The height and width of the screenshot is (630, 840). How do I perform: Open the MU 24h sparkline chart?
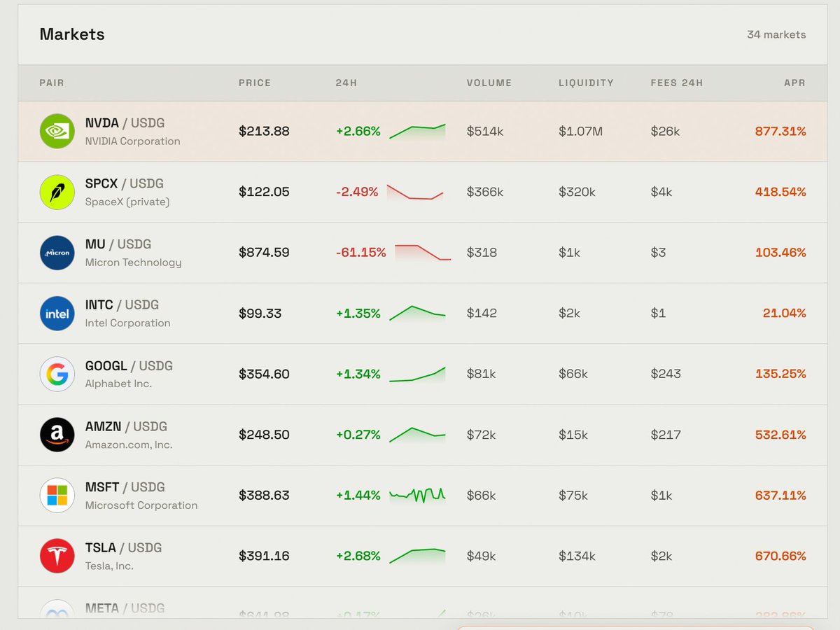(423, 253)
